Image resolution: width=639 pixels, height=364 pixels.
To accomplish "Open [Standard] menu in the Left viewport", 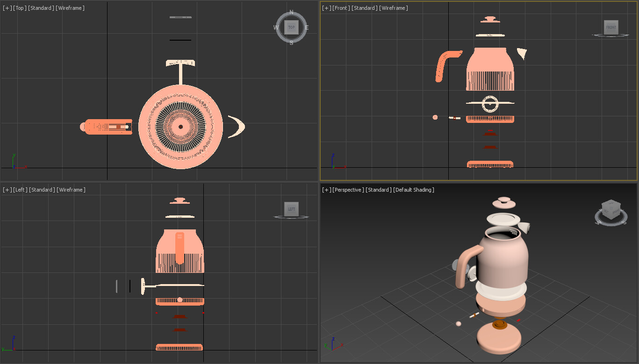I will (x=42, y=190).
